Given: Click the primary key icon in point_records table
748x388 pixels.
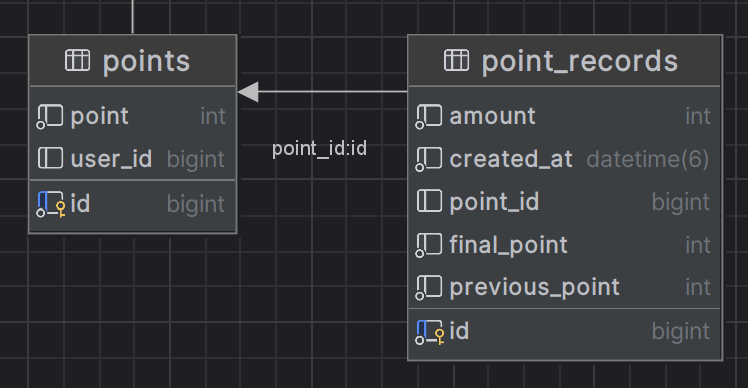Looking at the screenshot, I should pyautogui.click(x=430, y=332).
